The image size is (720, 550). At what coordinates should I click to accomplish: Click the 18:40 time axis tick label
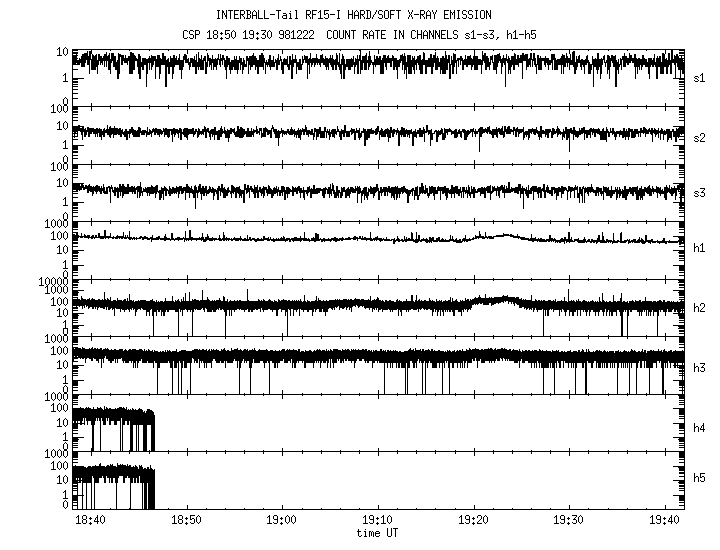[x=91, y=522]
